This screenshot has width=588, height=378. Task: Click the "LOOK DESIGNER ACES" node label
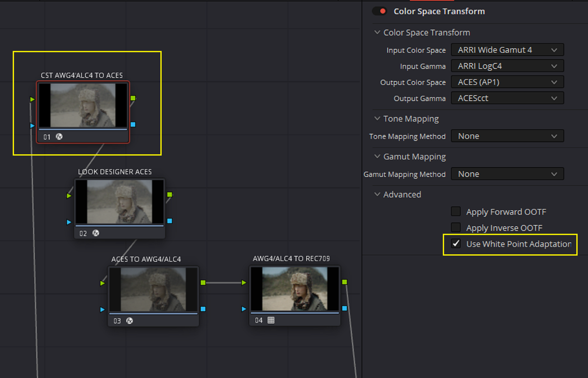(x=115, y=172)
